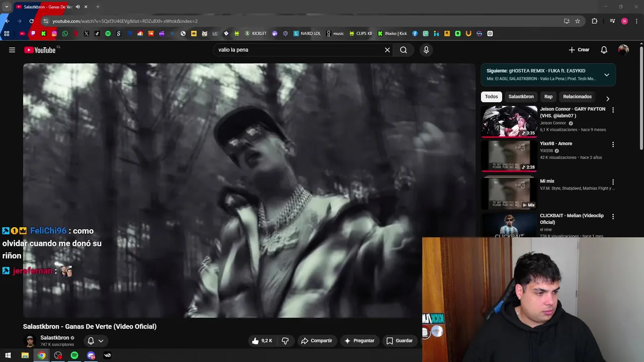Open Spotify bookmark in bookmarks bar
Screen dimensions: 644x362
[x=108, y=34]
